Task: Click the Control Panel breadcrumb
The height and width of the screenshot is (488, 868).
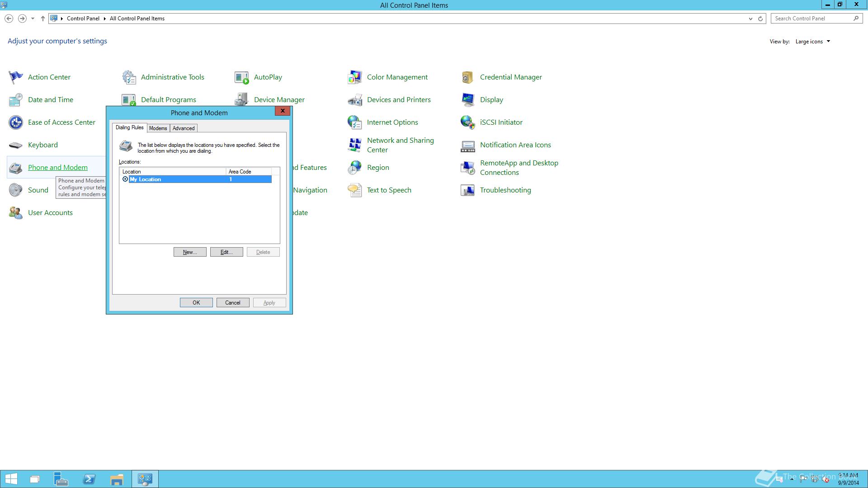Action: [x=83, y=19]
